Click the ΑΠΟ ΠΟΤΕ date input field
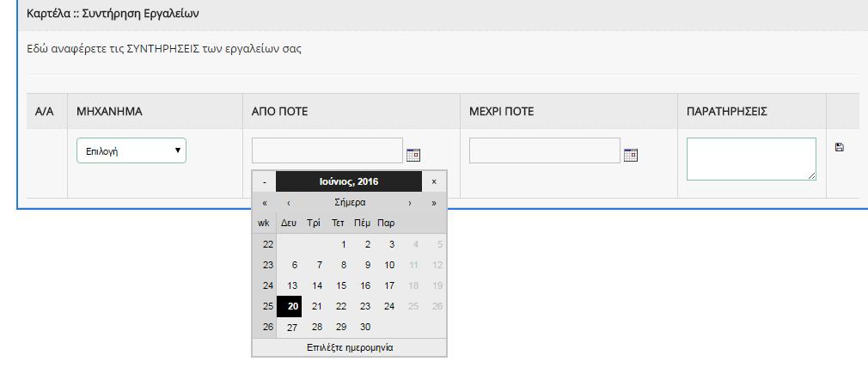Screen dimensions: 868x374 tap(327, 150)
